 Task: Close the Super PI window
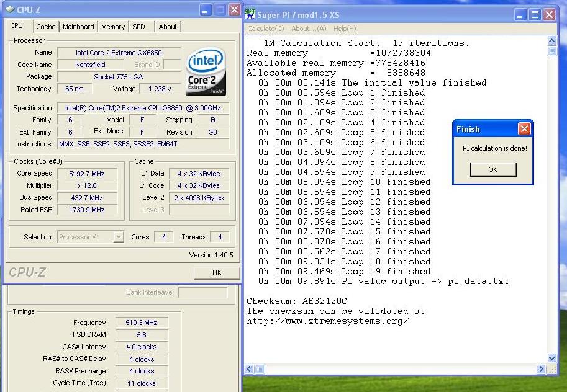[x=549, y=15]
